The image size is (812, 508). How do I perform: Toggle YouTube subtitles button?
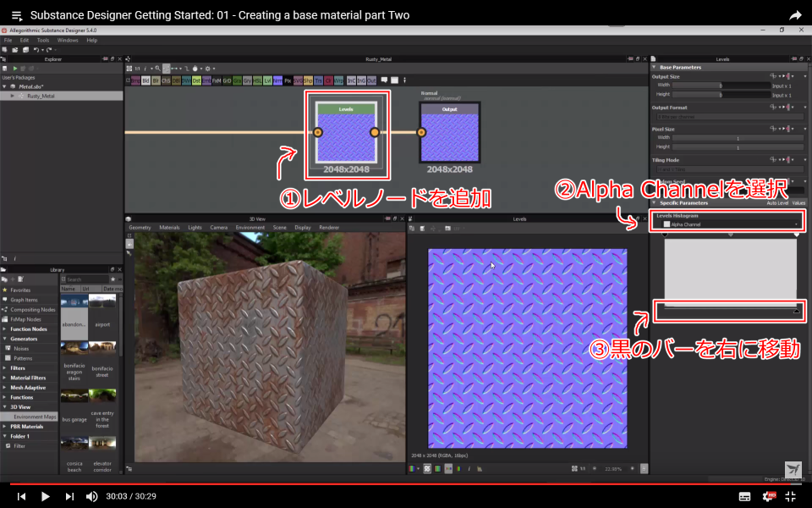click(744, 496)
